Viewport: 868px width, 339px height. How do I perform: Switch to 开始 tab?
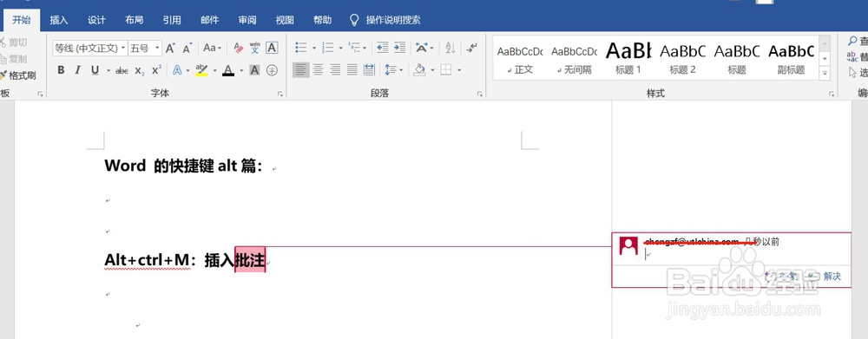[x=22, y=20]
